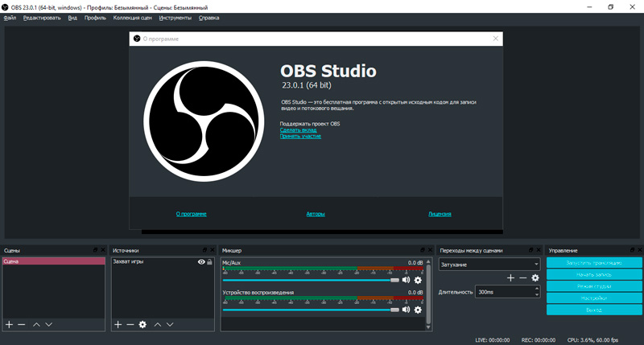Float the Переходы между сценами dock
This screenshot has height=345, width=644.
tap(530, 250)
